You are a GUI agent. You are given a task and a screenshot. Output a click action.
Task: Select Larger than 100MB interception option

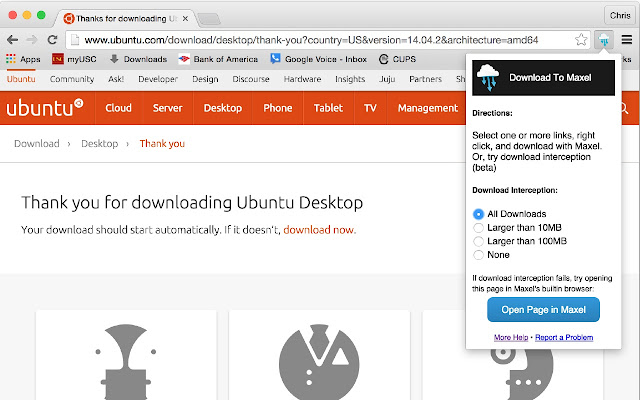pyautogui.click(x=478, y=241)
